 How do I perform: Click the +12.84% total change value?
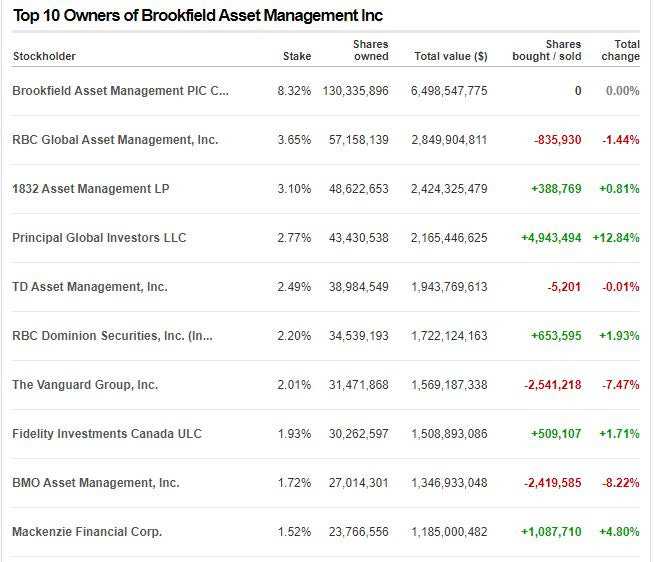[x=616, y=238]
